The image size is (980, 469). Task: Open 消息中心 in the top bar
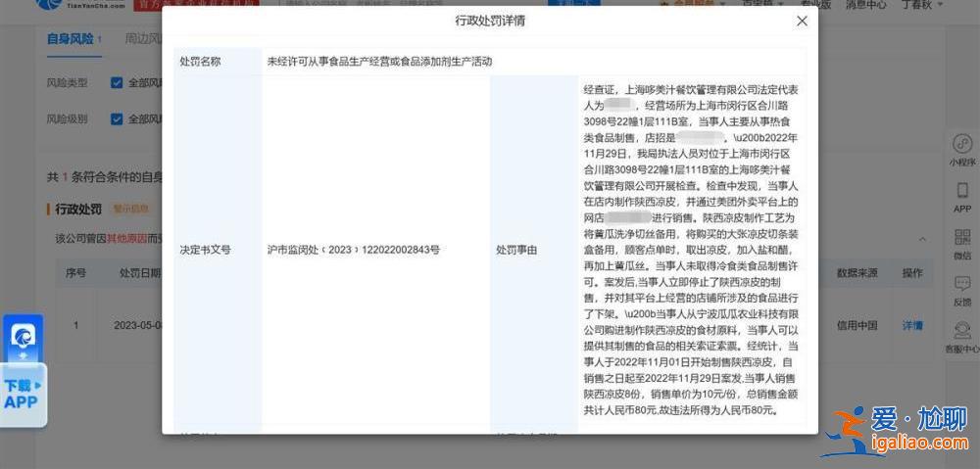(x=865, y=5)
